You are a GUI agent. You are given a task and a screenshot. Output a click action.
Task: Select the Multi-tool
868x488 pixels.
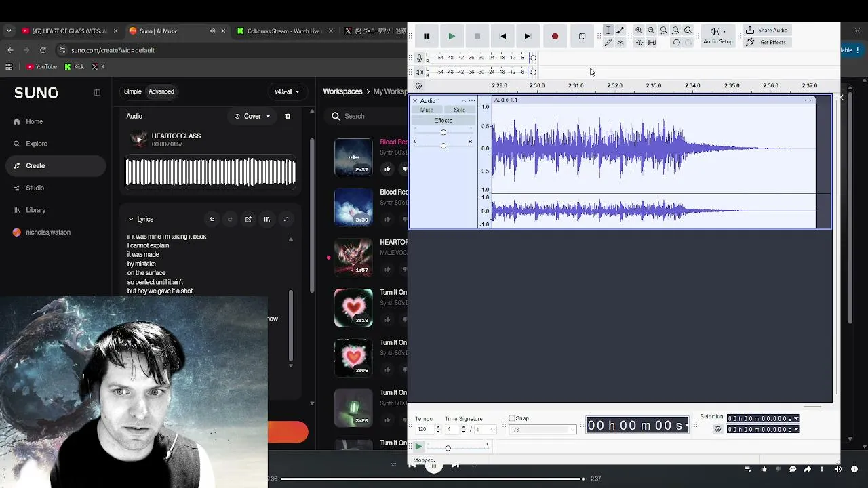click(x=620, y=42)
